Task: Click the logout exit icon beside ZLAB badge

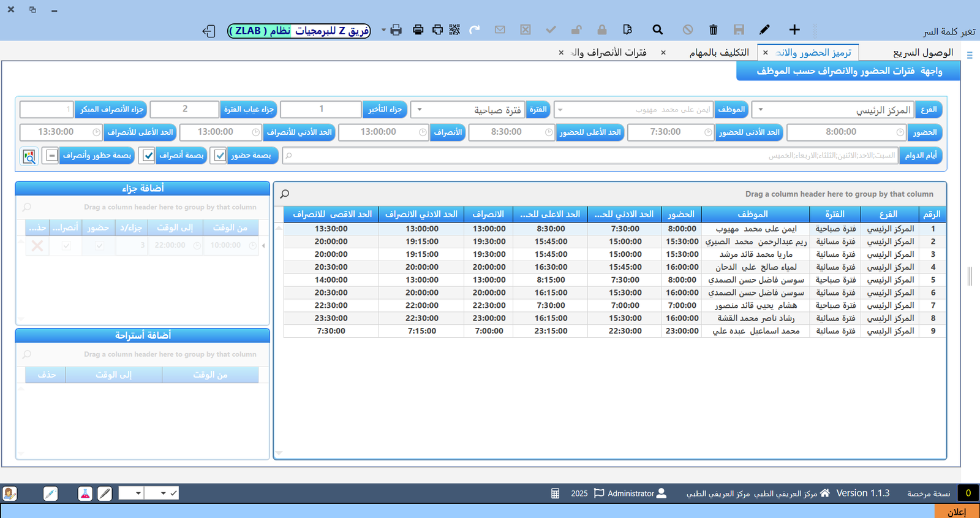Action: click(x=209, y=31)
